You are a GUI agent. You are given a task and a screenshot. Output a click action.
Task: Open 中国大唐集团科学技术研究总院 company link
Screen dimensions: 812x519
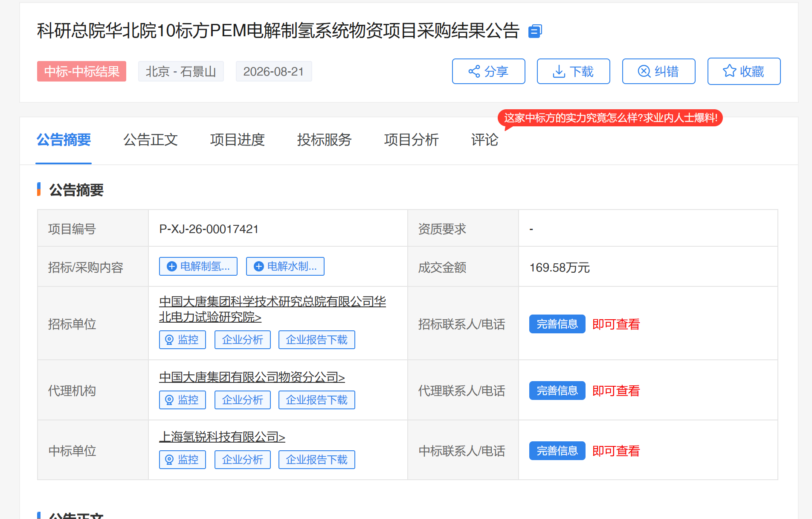(x=273, y=309)
